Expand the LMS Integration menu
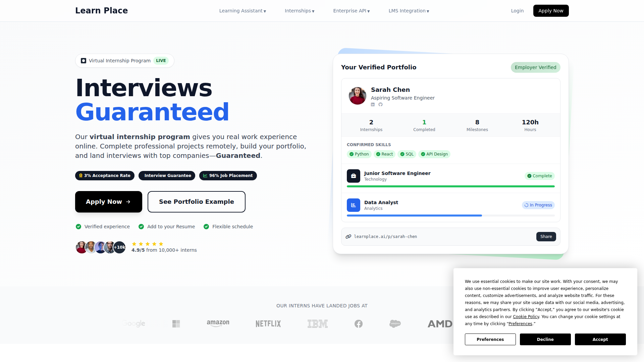 coord(409,11)
